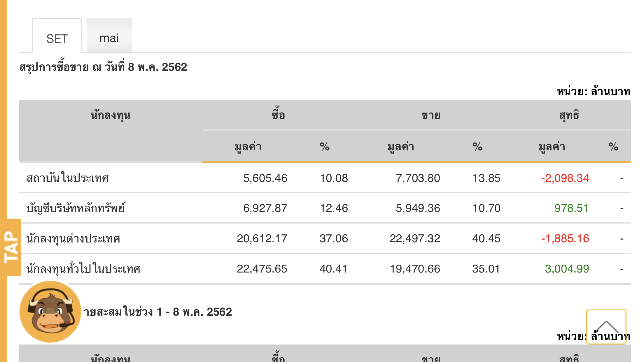Select the บัญชีบริษัทหลักทรัพย์ row label
The width and height of the screenshot is (644, 362).
click(76, 208)
